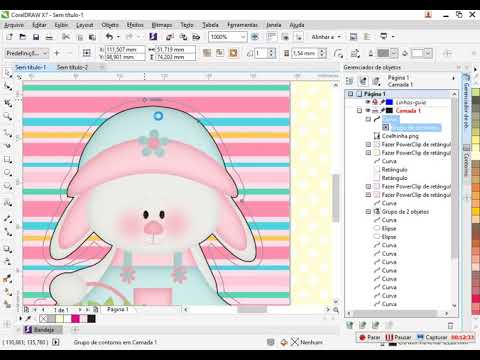Select Coelhinha.png in object manager
The height and width of the screenshot is (360, 480).
pos(400,136)
